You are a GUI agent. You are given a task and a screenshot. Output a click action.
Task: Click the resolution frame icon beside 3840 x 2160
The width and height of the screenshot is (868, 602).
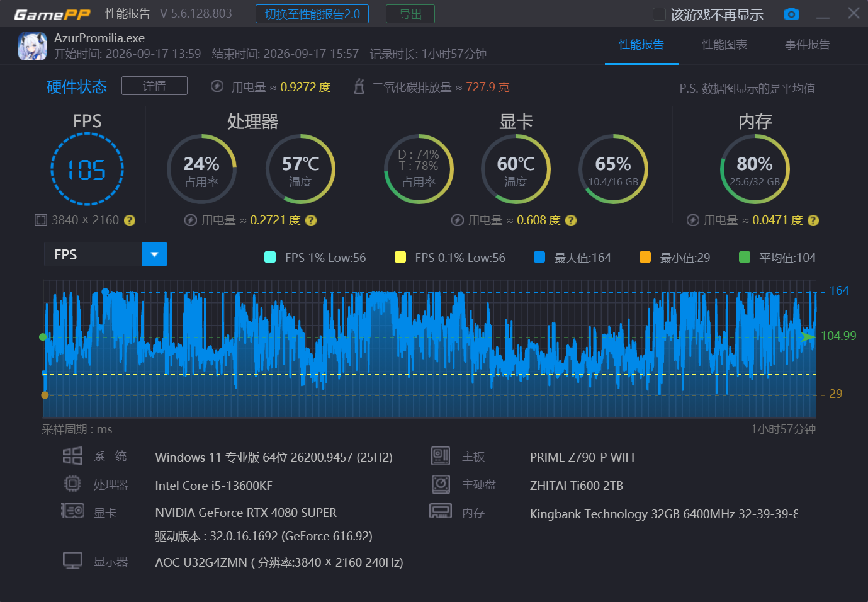[x=41, y=220]
